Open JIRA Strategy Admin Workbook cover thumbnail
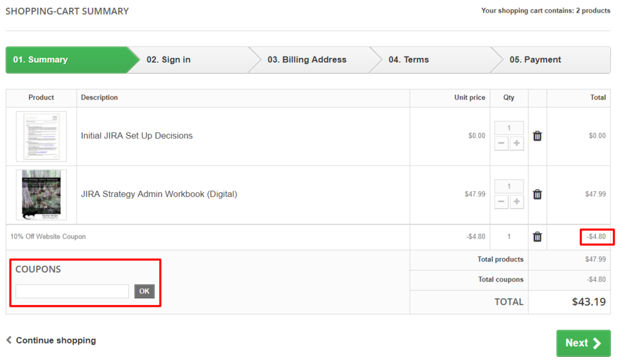This screenshot has height=364, width=617. [42, 195]
